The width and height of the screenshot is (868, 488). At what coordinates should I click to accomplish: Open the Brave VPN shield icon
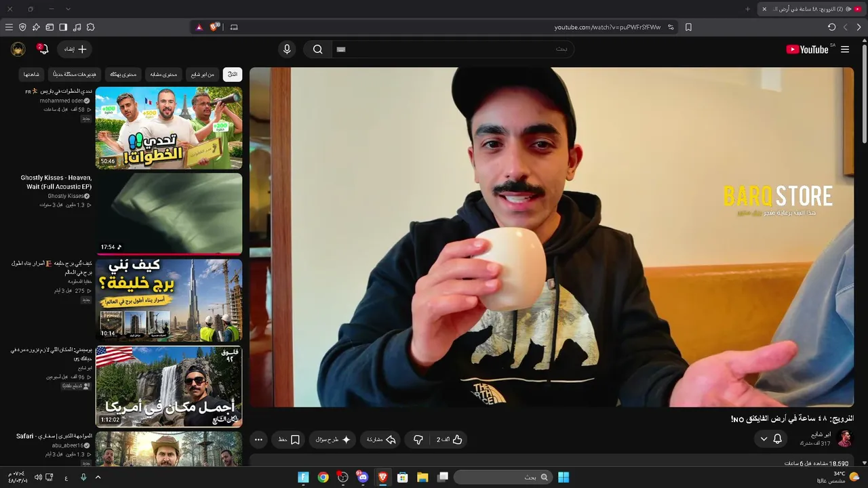pos(22,27)
